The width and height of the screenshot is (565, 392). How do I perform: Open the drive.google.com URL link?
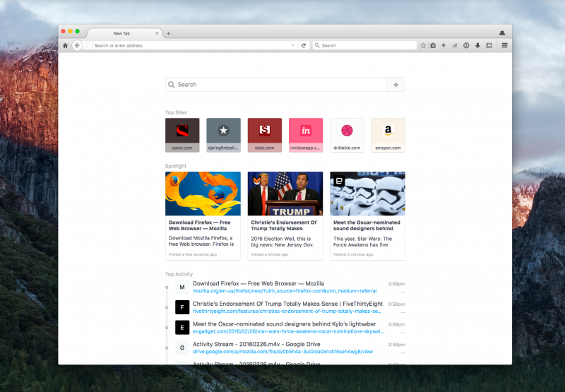283,351
